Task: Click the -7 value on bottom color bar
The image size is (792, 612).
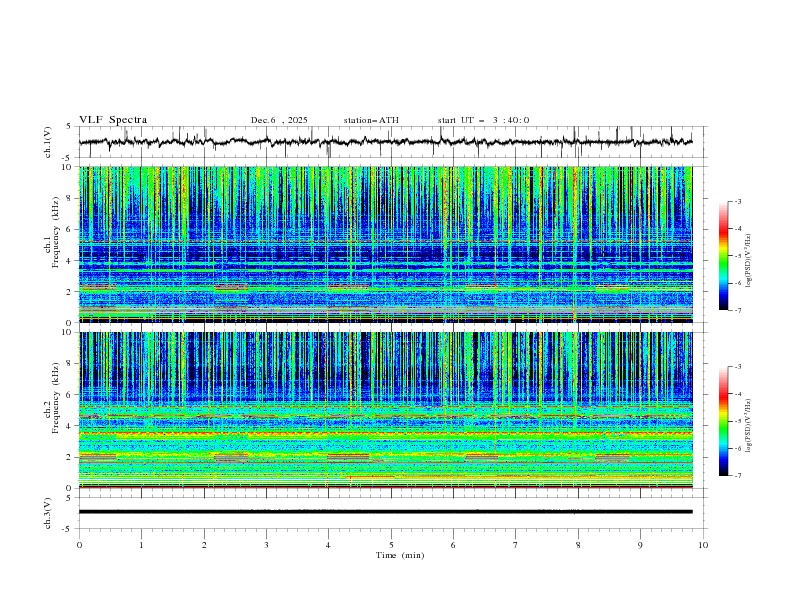Action: [x=737, y=476]
